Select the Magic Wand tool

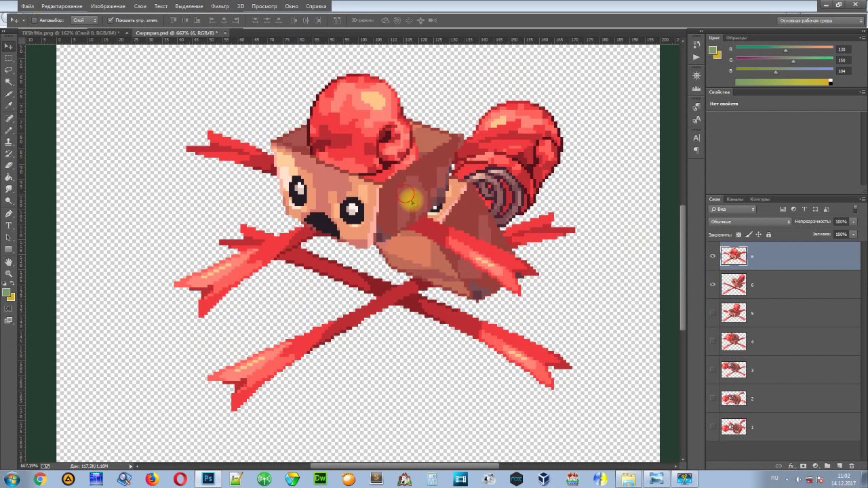(9, 81)
